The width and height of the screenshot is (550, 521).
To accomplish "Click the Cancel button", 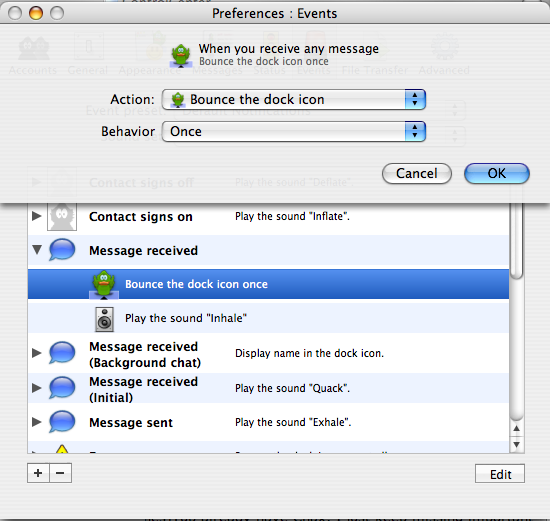I will [417, 173].
